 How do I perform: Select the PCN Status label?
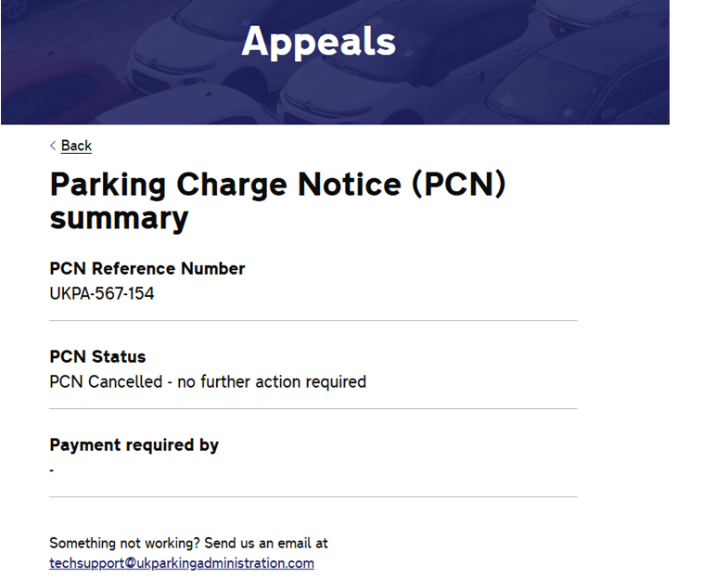point(97,357)
